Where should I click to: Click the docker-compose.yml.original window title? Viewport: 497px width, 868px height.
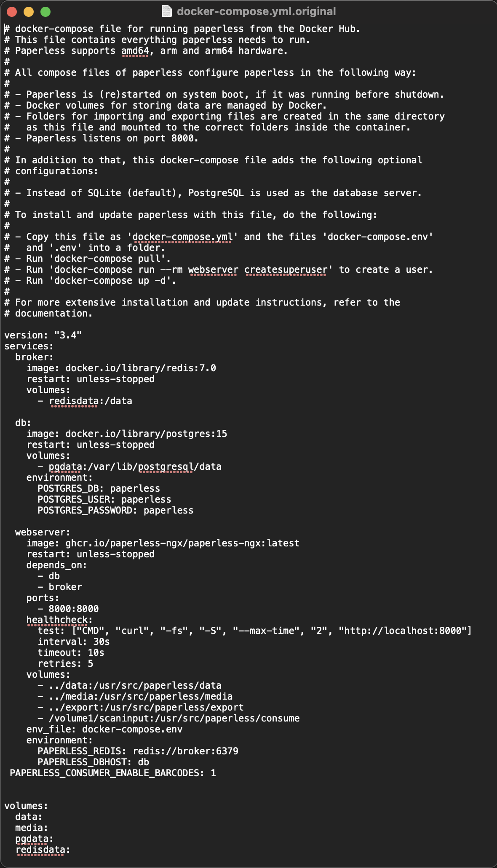coord(256,11)
